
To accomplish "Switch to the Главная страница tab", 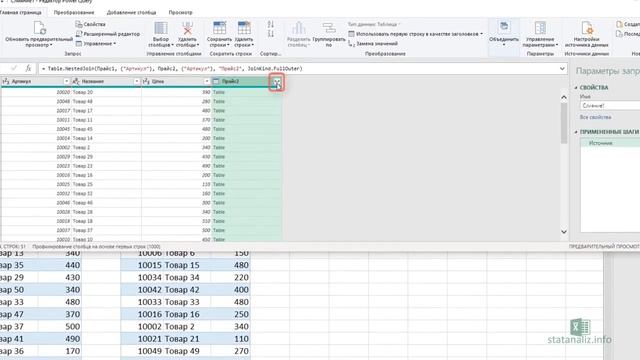I will click(x=21, y=12).
